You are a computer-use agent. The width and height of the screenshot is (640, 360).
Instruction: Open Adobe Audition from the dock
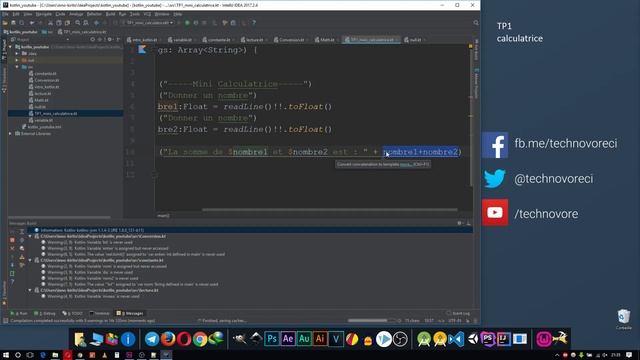tap(304, 339)
